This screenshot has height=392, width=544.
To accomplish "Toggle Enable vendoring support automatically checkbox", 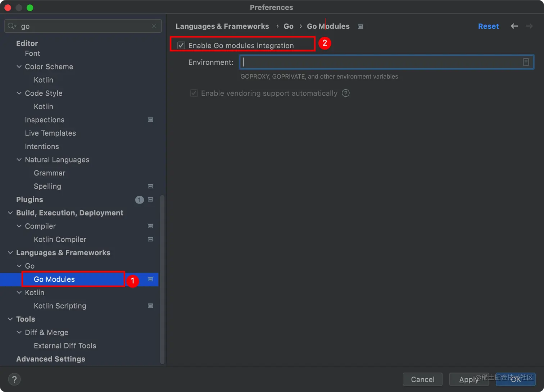I will coord(194,93).
